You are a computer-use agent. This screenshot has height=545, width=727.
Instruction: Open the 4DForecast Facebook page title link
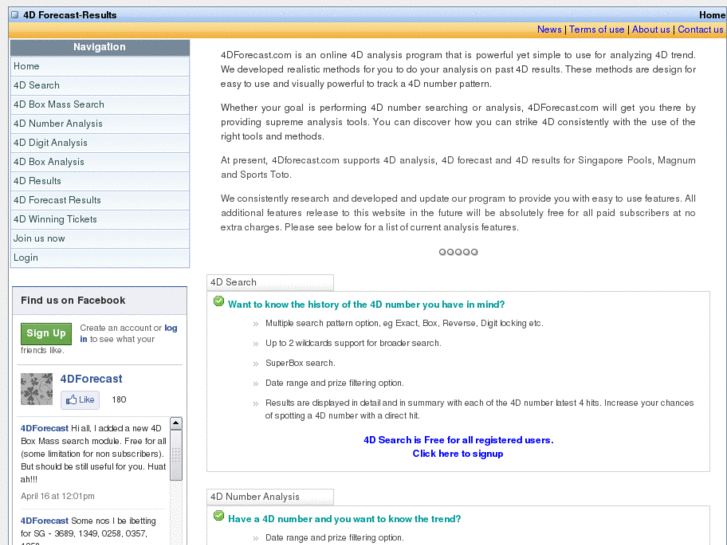91,379
